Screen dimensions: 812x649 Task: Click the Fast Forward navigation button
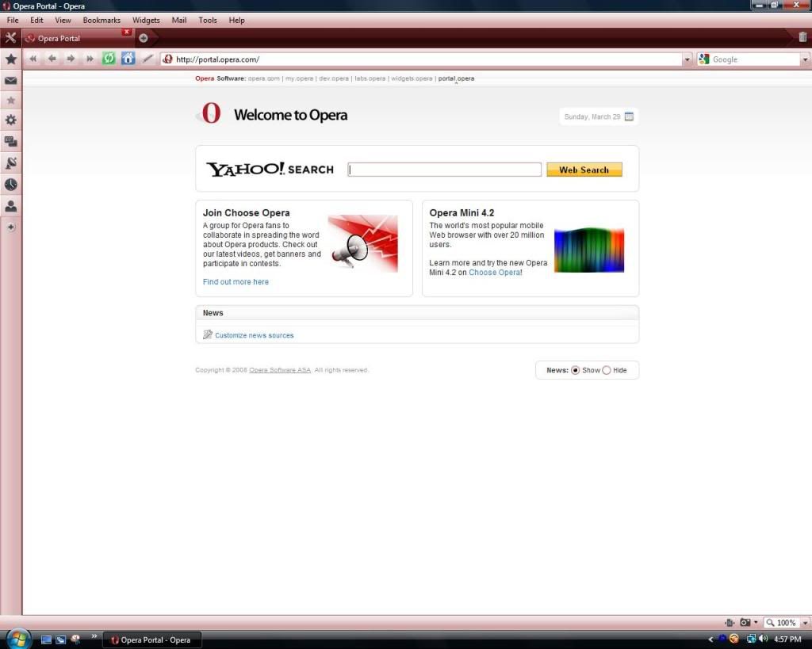click(90, 59)
